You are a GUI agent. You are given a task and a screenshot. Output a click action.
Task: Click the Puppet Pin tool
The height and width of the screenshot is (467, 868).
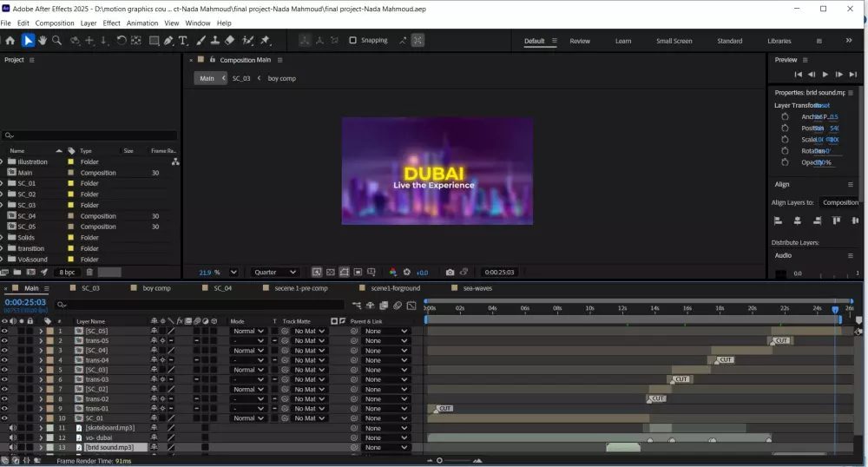pos(265,41)
